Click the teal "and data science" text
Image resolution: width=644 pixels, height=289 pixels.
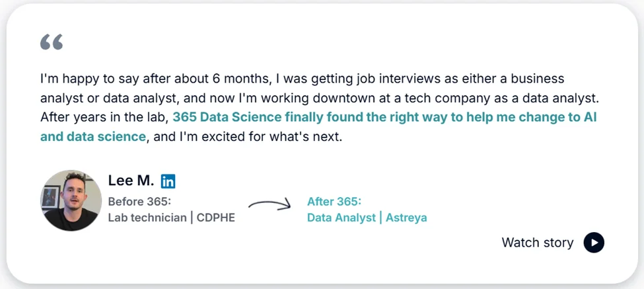[92, 137]
